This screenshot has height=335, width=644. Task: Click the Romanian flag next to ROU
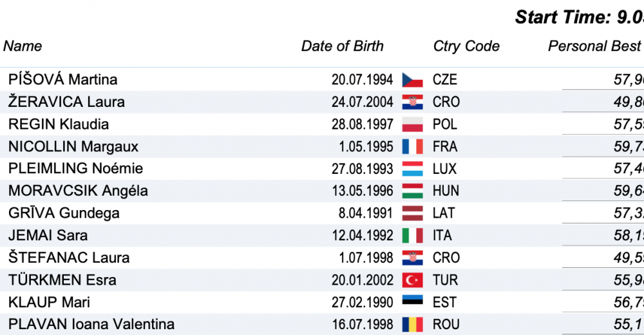(412, 325)
